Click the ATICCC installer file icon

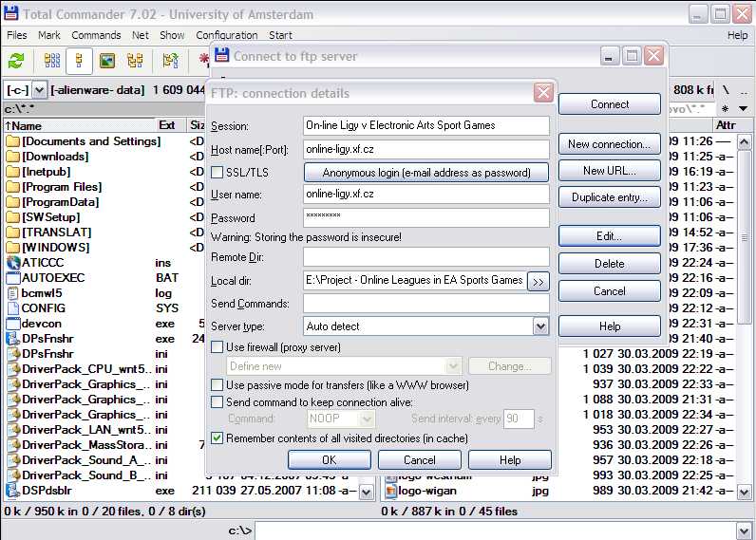(x=12, y=263)
